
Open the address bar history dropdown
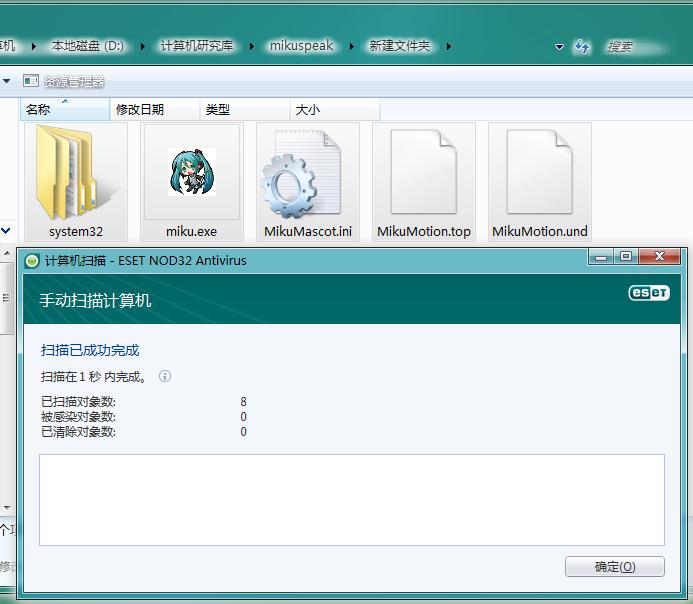559,46
